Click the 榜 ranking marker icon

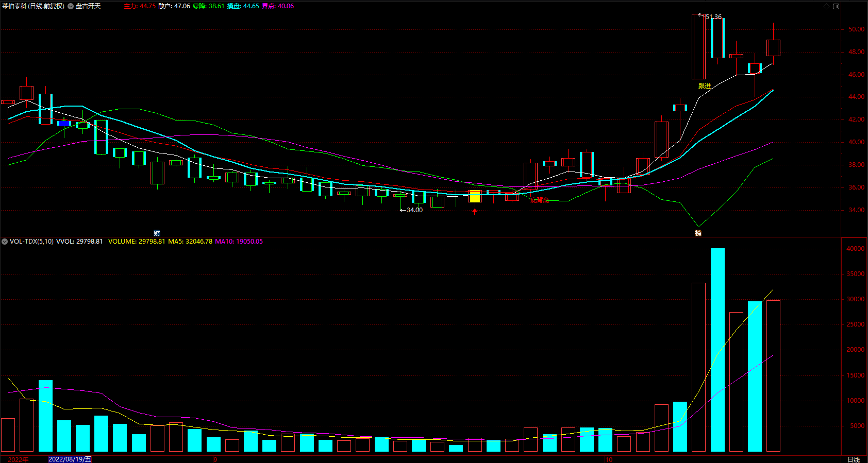coord(698,233)
